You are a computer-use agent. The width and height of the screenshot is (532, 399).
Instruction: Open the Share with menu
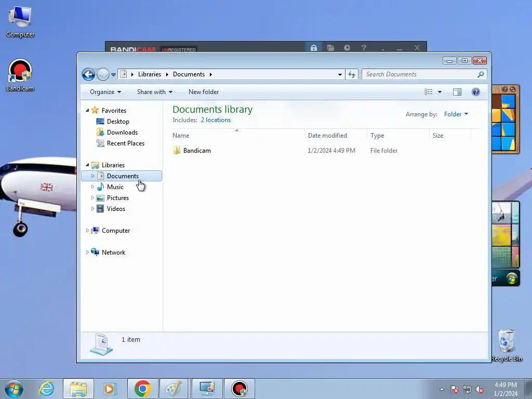[155, 92]
